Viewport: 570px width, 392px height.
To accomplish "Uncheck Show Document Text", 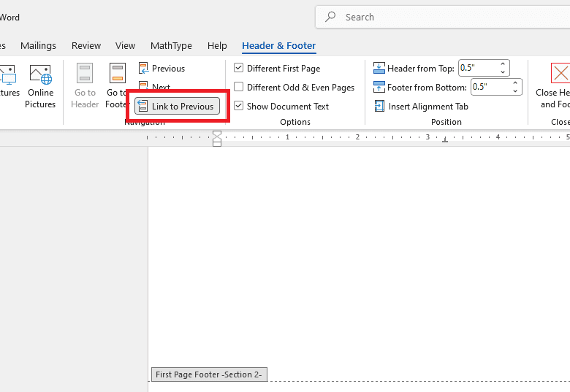I will pyautogui.click(x=238, y=106).
